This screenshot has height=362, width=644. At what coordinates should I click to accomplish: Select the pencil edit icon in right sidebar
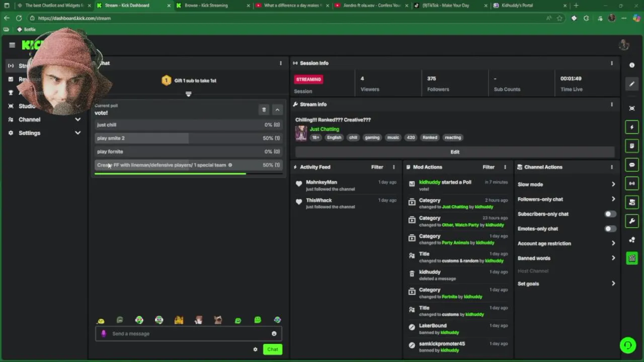(632, 84)
